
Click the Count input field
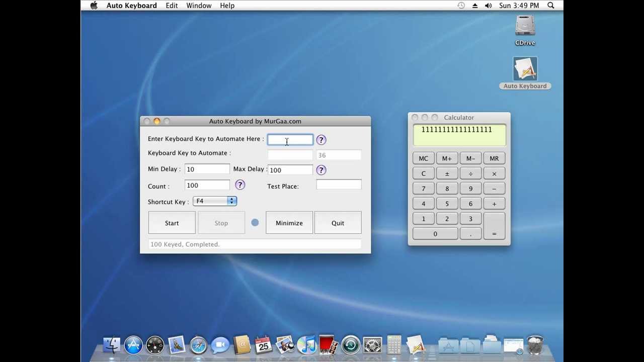(207, 186)
